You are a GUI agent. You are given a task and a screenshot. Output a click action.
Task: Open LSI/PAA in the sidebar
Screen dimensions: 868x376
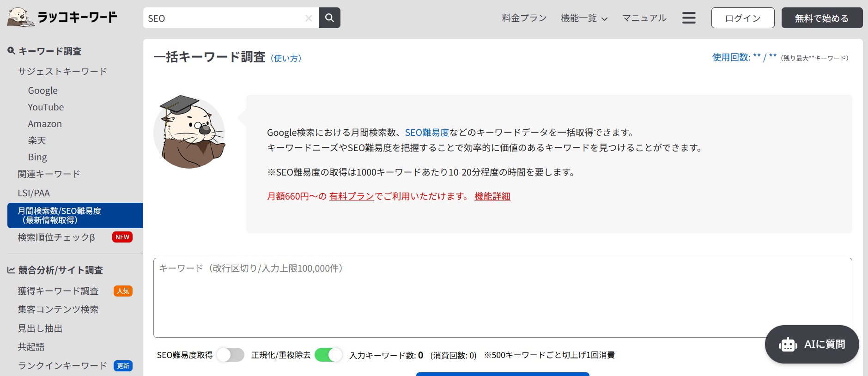point(34,193)
